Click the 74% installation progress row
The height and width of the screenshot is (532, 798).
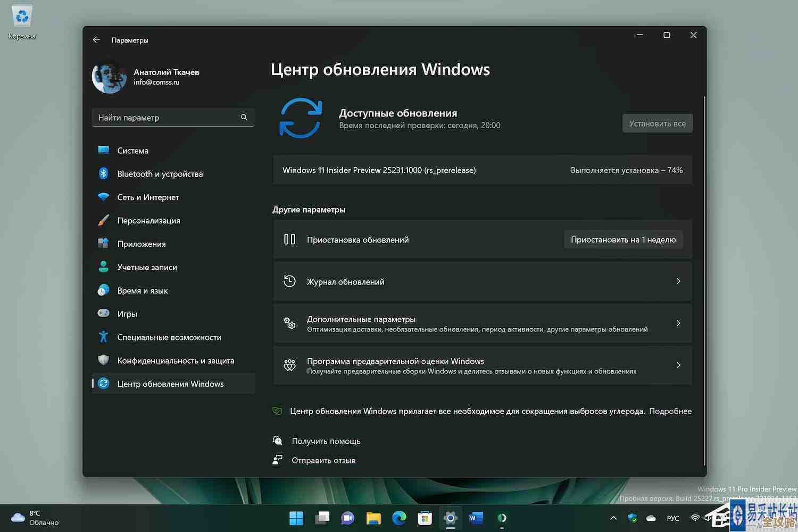(x=483, y=170)
